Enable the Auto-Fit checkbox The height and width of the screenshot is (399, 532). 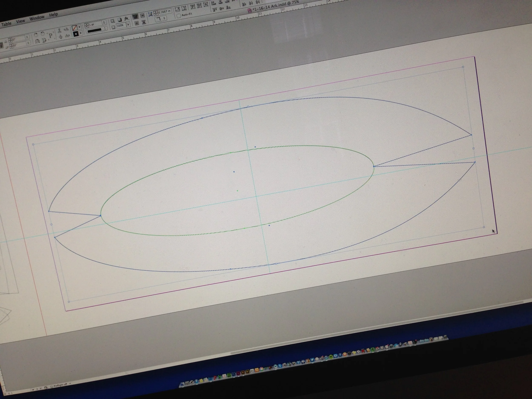179,16
